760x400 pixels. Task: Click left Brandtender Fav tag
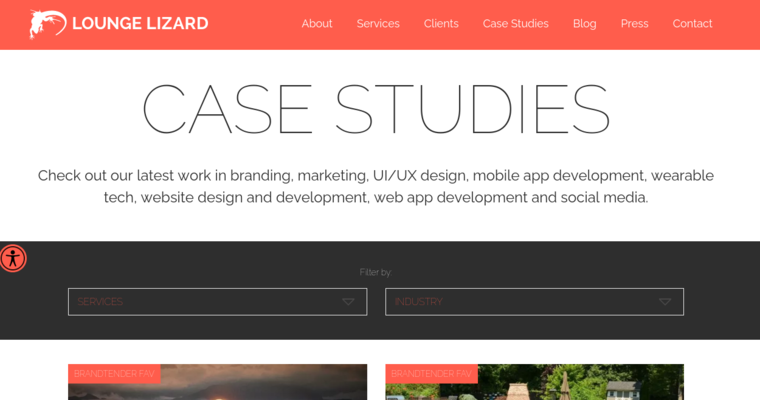114,374
